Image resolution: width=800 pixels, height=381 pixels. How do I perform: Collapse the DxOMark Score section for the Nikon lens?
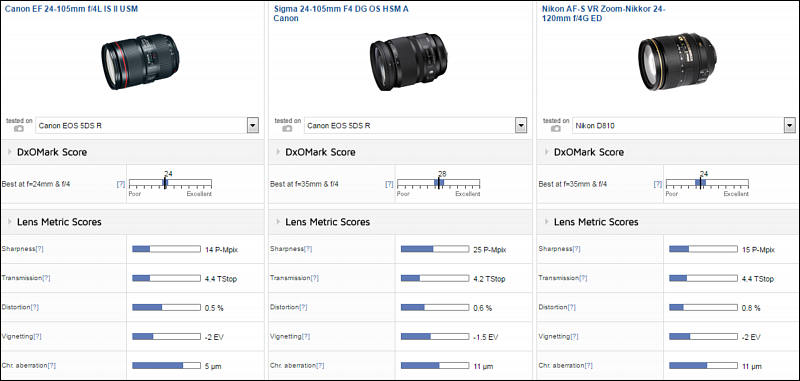[x=547, y=152]
